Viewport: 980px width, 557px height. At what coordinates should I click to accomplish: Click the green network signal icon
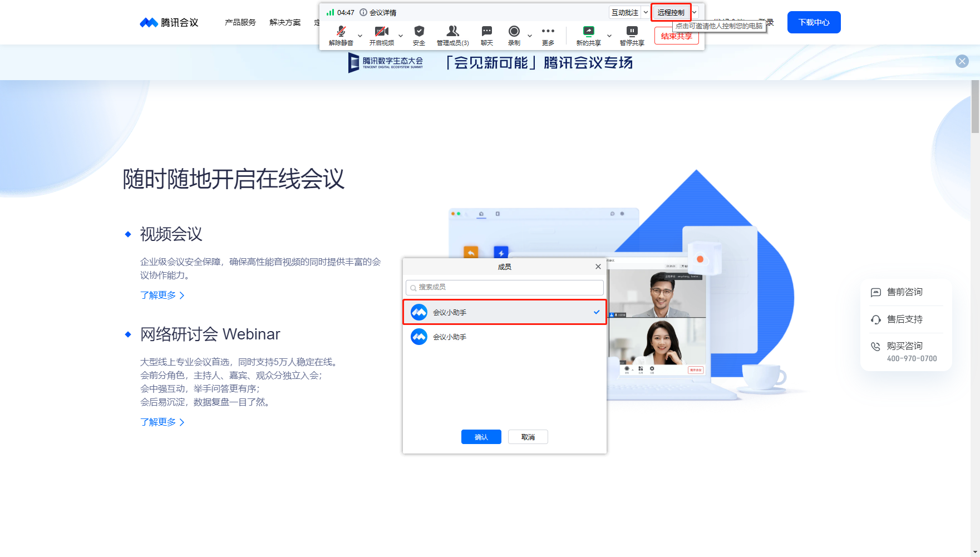(x=331, y=12)
